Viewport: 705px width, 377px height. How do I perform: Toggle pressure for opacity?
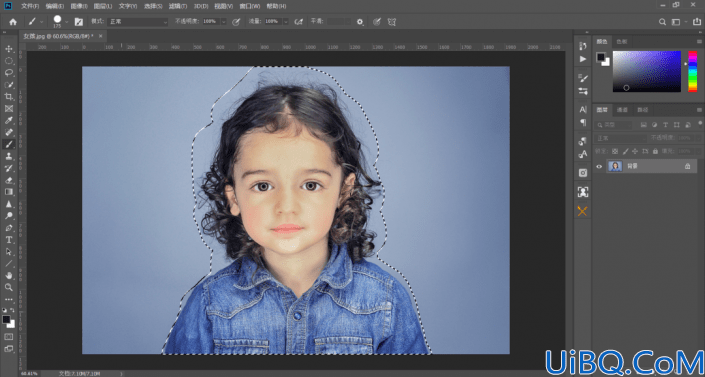tap(236, 22)
